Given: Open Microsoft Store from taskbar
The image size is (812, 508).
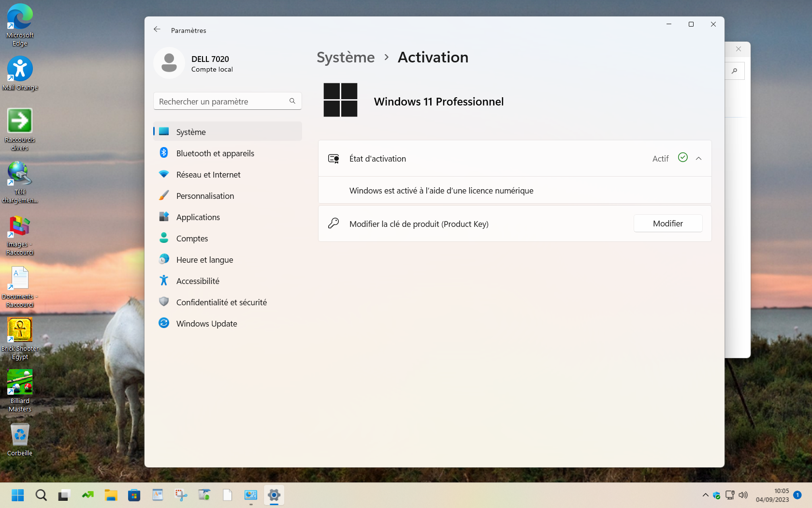Looking at the screenshot, I should [134, 495].
